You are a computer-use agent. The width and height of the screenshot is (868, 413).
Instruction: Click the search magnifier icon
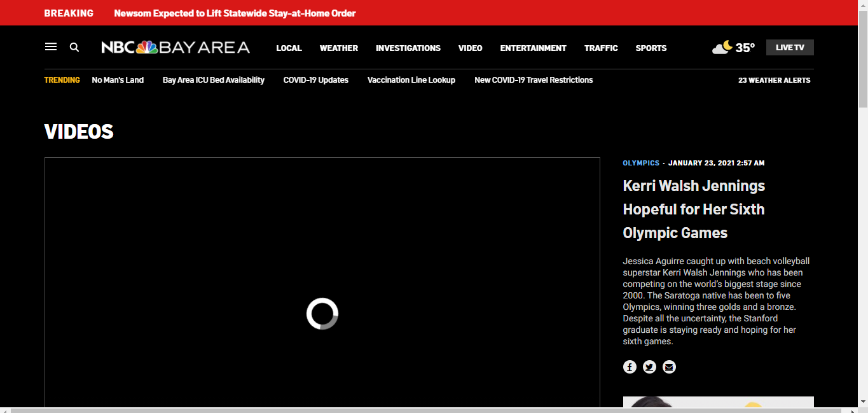[x=74, y=47]
